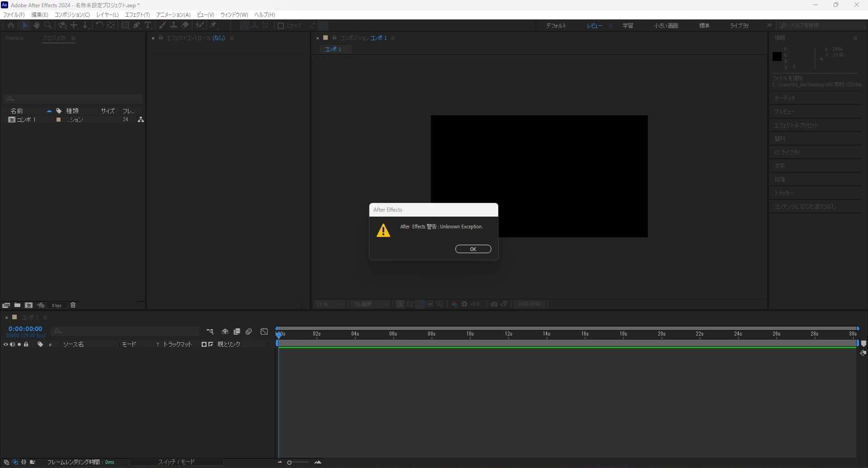Image resolution: width=868 pixels, height=468 pixels.
Task: Click the new composition icon in Project panel
Action: pos(28,305)
